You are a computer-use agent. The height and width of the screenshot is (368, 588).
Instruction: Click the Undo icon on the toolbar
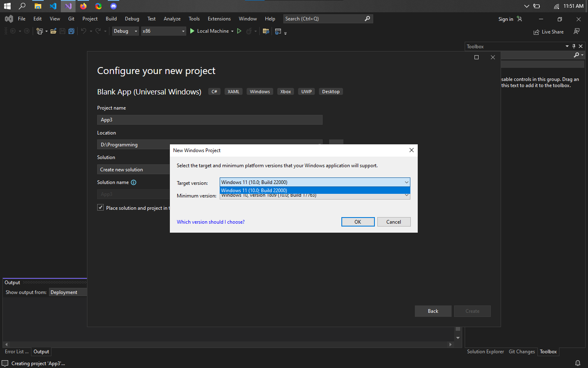(84, 31)
